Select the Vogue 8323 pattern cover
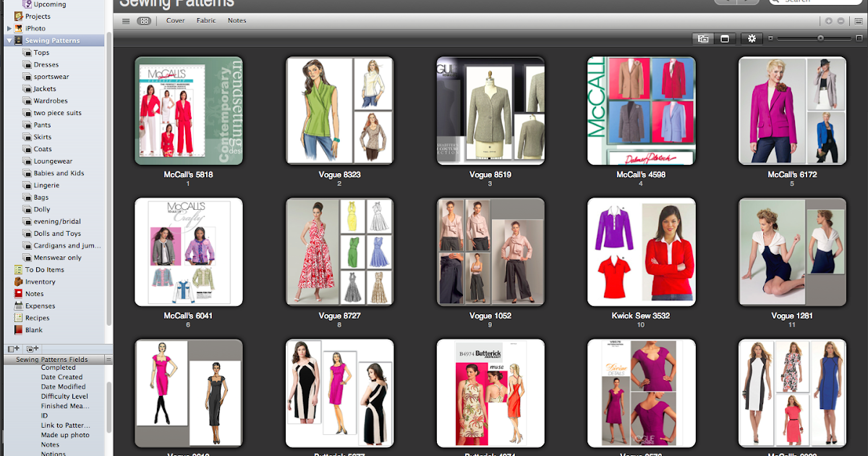Image resolution: width=868 pixels, height=456 pixels. pyautogui.click(x=340, y=111)
